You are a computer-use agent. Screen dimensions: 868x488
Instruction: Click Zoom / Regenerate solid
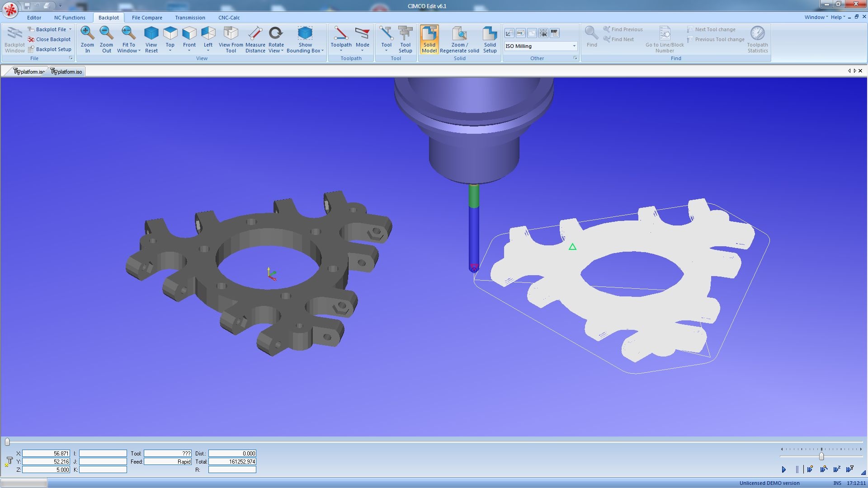point(459,39)
